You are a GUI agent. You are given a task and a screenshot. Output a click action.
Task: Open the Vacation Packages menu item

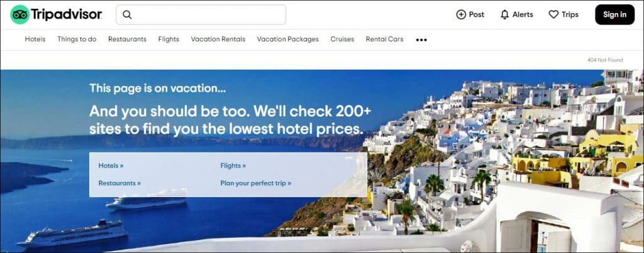click(288, 40)
